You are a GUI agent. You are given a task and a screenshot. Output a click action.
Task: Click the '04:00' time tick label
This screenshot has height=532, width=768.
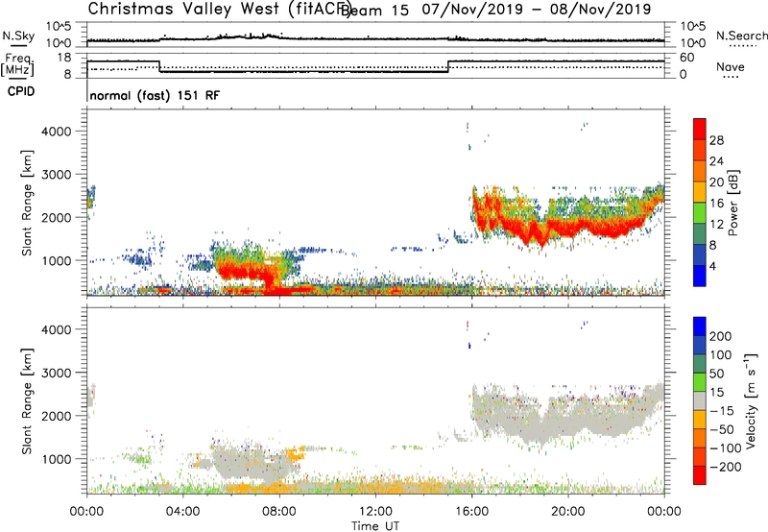point(182,512)
